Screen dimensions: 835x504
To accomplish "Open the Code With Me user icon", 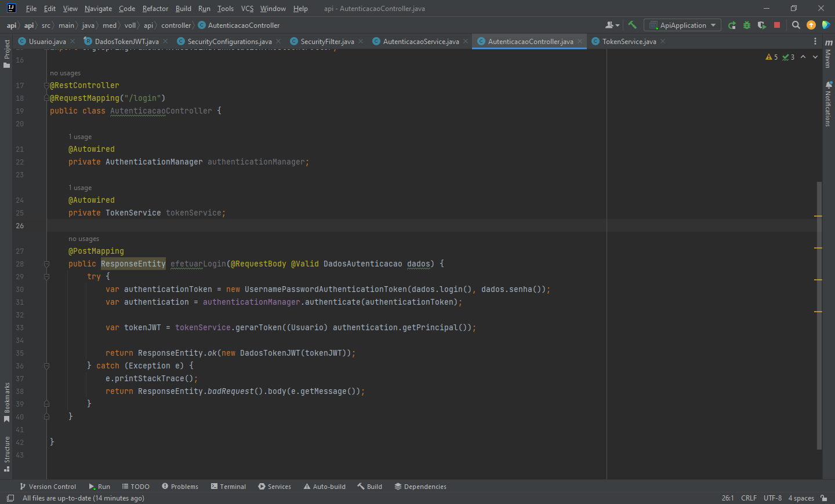I will 612,25.
